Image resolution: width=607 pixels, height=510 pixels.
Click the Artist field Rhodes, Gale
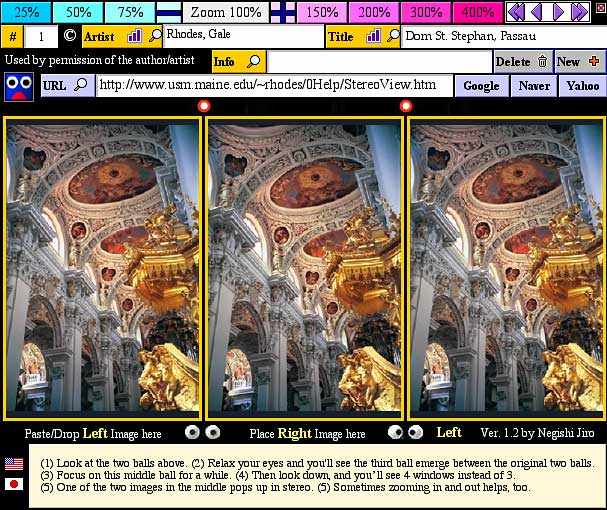pos(243,36)
